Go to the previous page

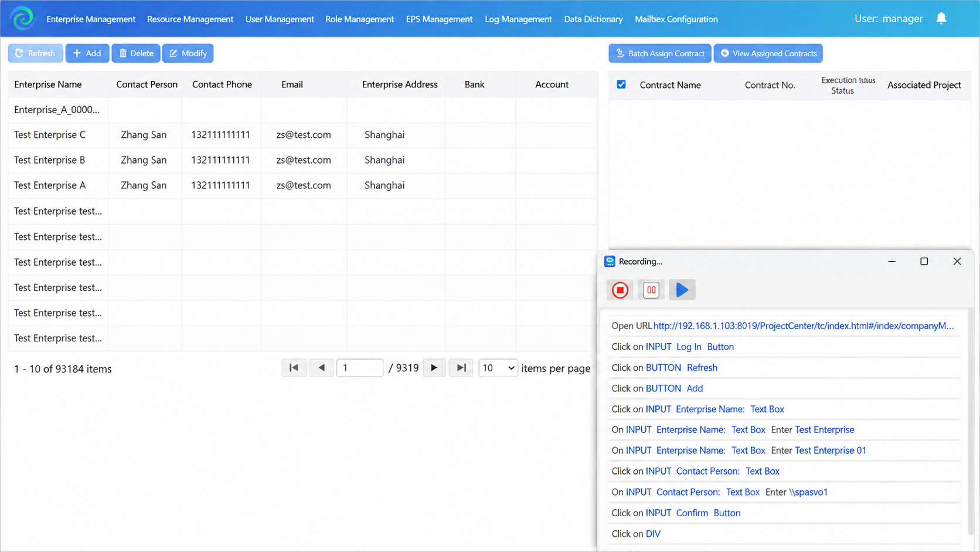(322, 368)
